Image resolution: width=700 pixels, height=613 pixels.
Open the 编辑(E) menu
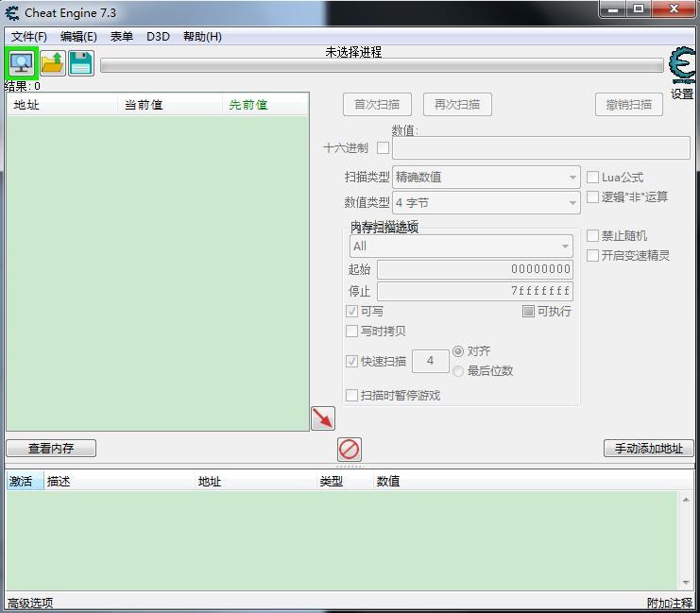(x=78, y=37)
